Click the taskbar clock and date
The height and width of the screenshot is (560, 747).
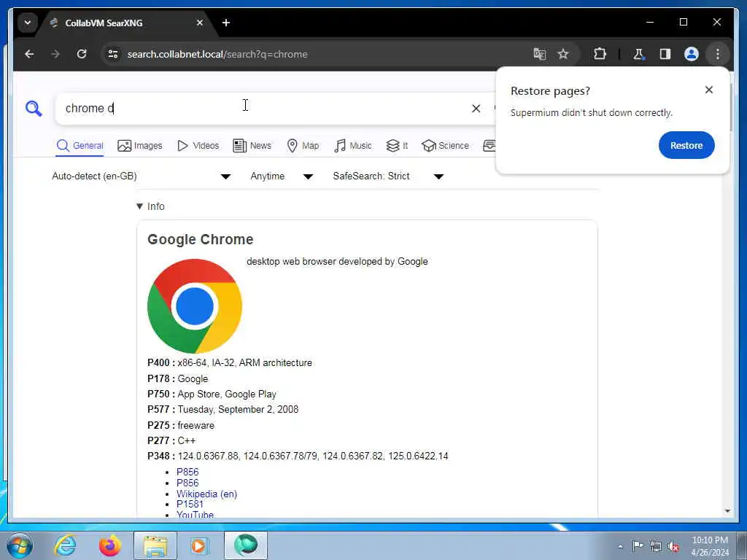pyautogui.click(x=710, y=546)
